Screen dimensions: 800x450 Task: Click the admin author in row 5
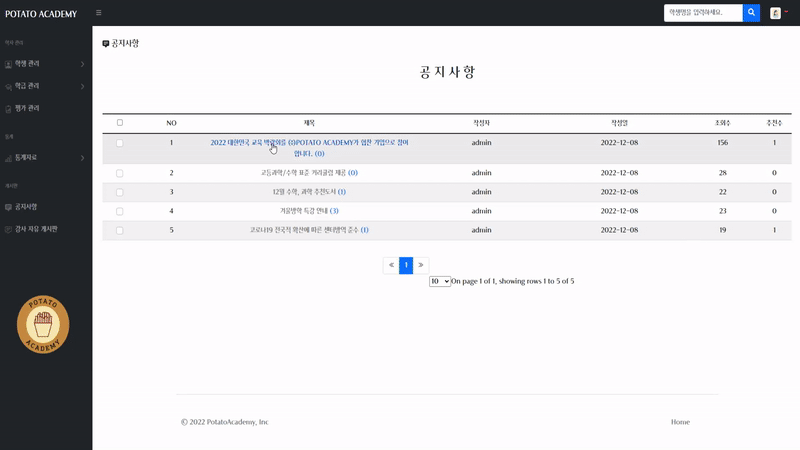tap(481, 230)
